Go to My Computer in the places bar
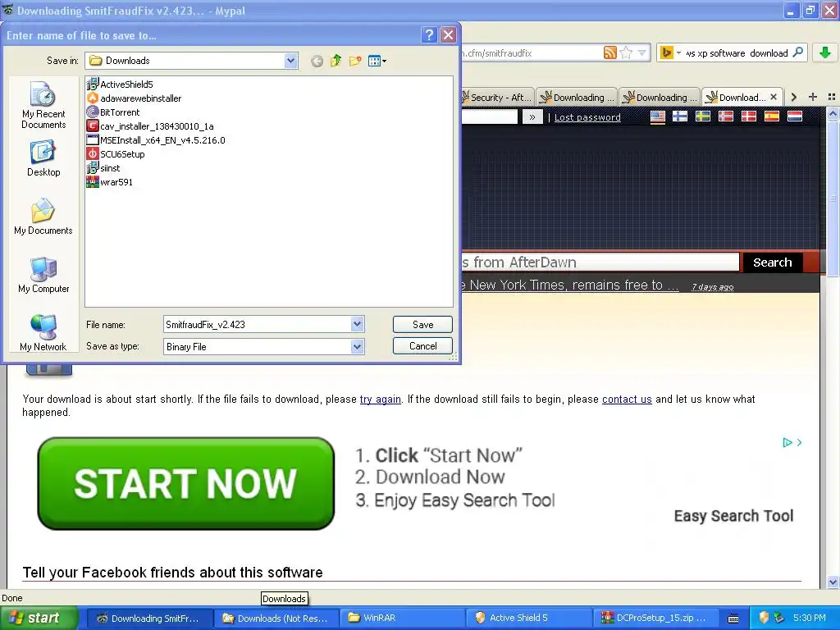840x630 pixels. click(x=43, y=275)
